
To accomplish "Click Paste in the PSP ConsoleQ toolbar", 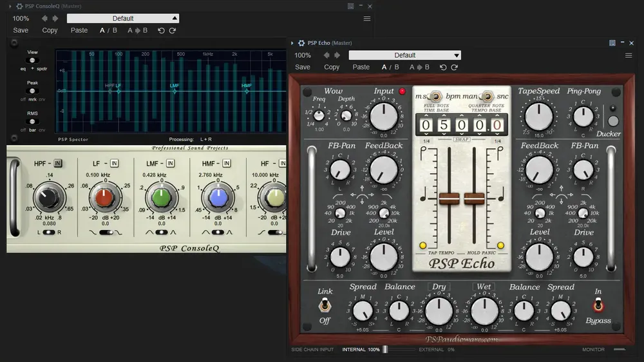I will coord(79,30).
